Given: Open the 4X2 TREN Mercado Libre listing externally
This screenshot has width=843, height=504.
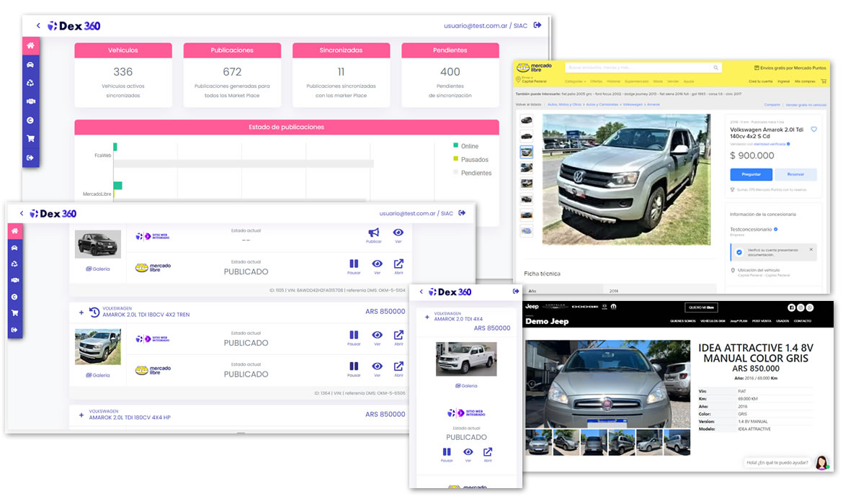Looking at the screenshot, I should pos(398,366).
